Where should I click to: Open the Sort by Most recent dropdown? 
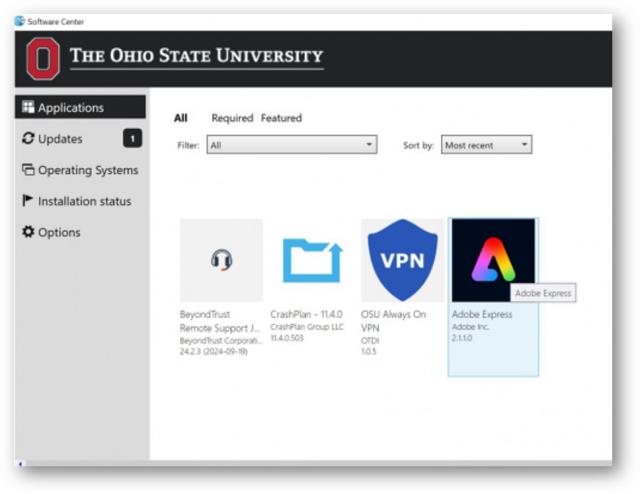click(x=487, y=145)
